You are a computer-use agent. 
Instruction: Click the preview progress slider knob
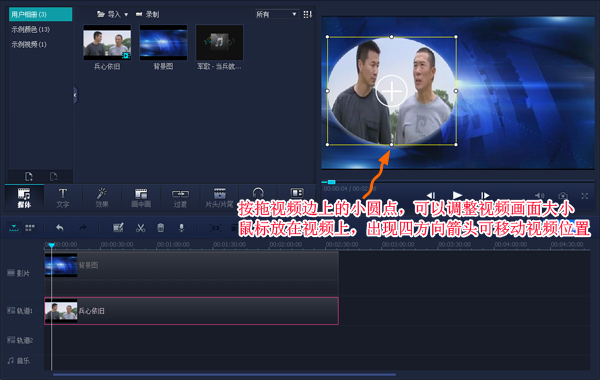331,182
